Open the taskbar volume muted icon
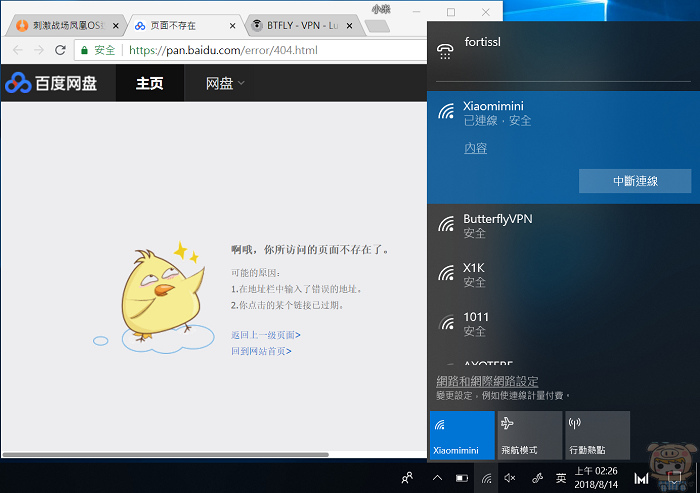 (509, 478)
